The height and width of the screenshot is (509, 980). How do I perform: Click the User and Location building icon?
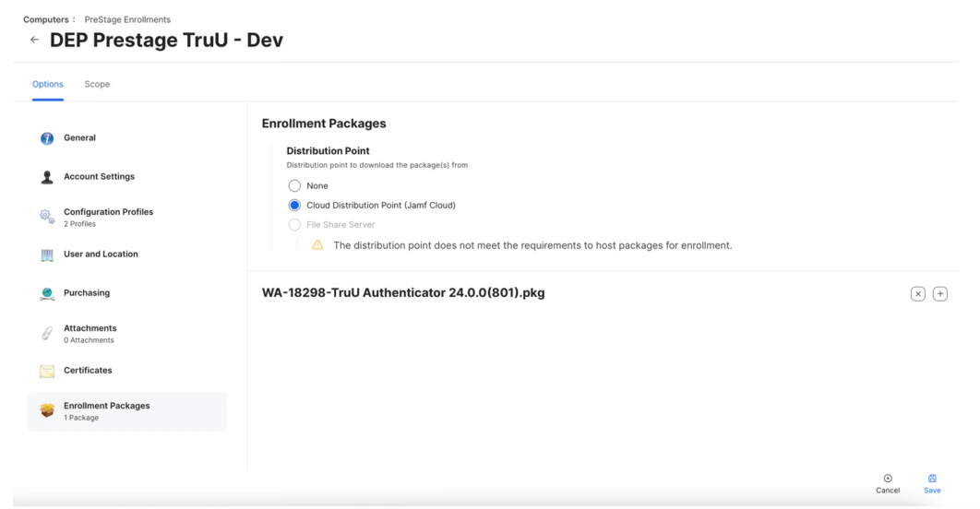(x=47, y=254)
